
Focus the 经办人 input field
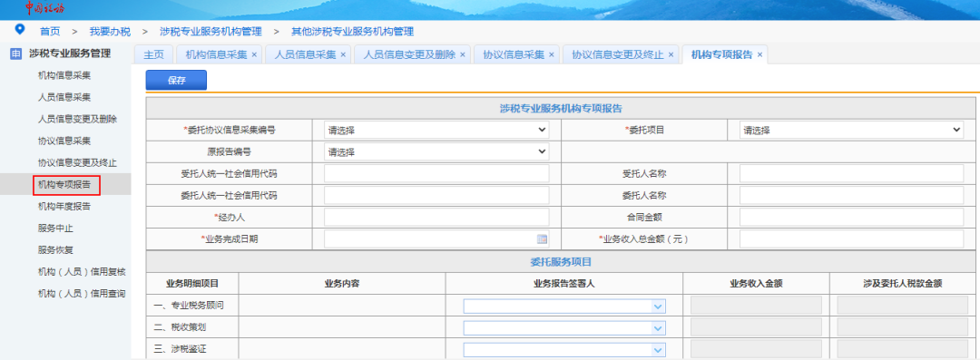436,218
